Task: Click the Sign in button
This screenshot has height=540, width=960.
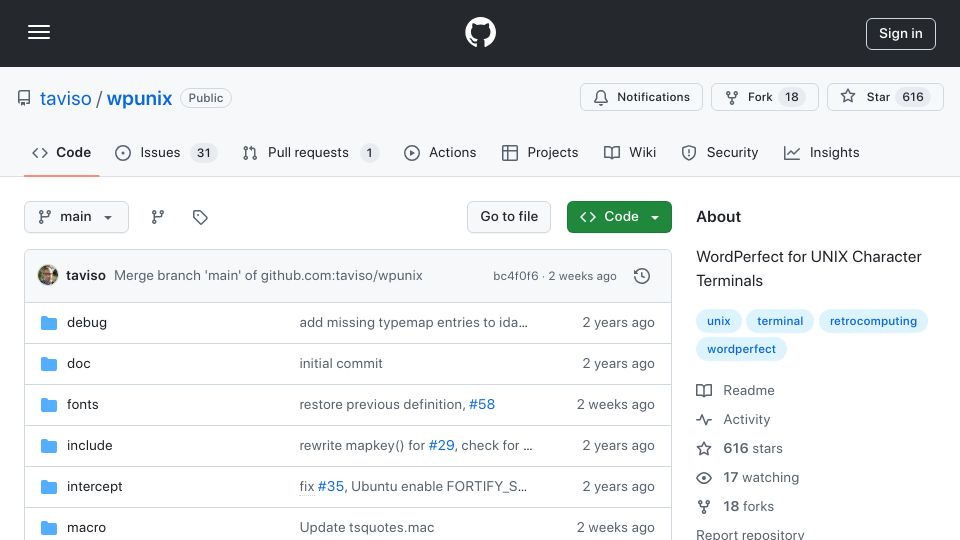Action: pyautogui.click(x=901, y=34)
